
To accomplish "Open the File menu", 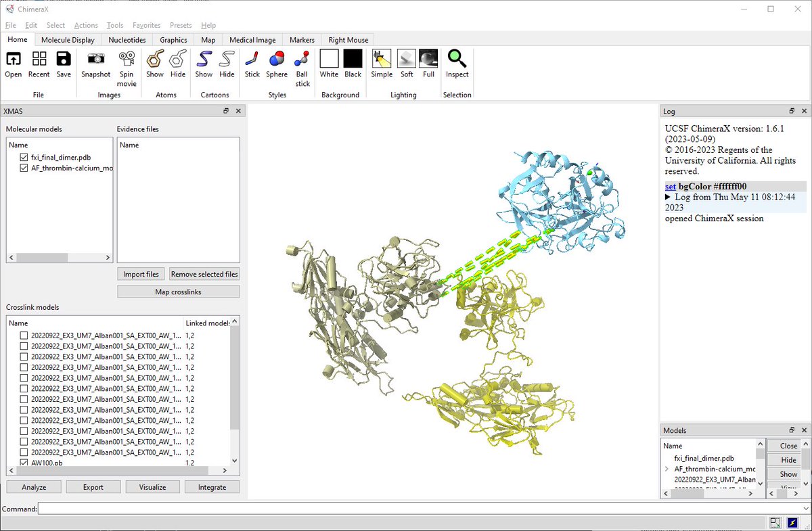I will 10,25.
